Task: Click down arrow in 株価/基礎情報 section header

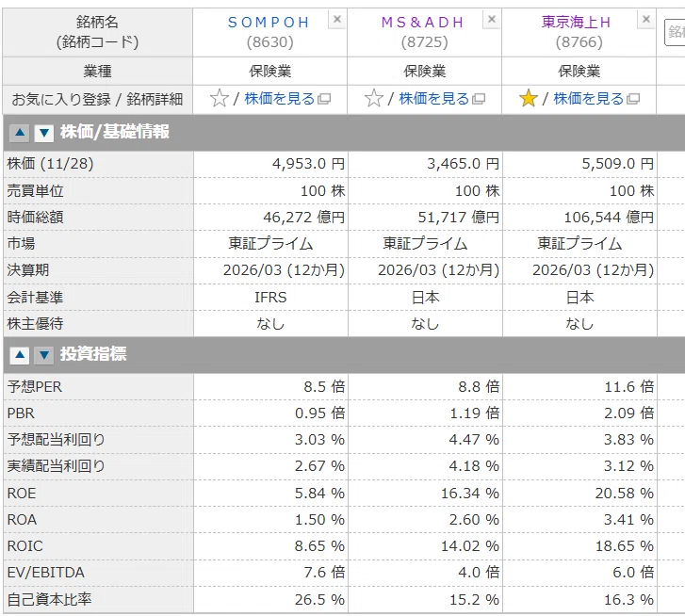Action: point(43,133)
